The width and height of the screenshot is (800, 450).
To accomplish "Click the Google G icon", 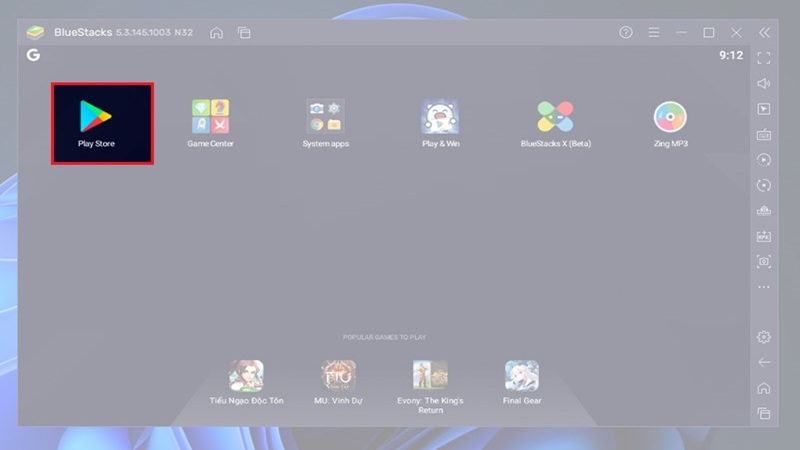I will (33, 55).
